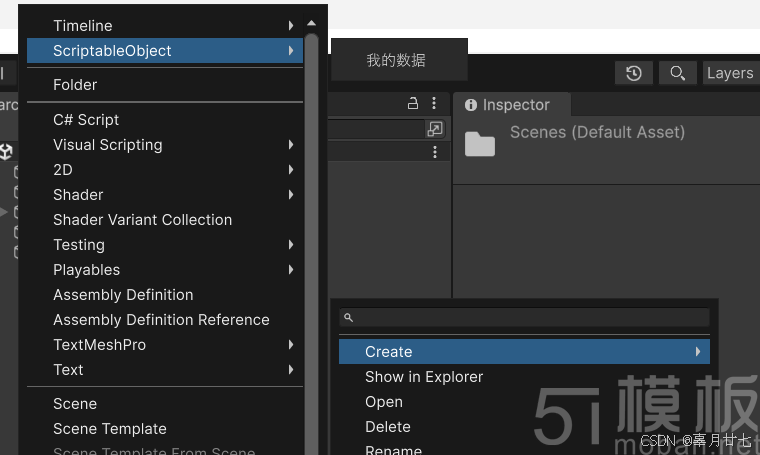Create a new Folder
The image size is (760, 455).
click(165, 85)
